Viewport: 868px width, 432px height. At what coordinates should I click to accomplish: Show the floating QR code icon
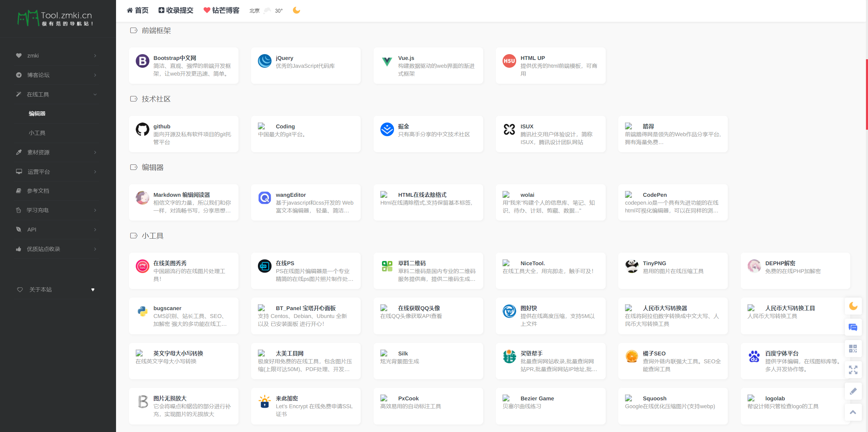[853, 349]
